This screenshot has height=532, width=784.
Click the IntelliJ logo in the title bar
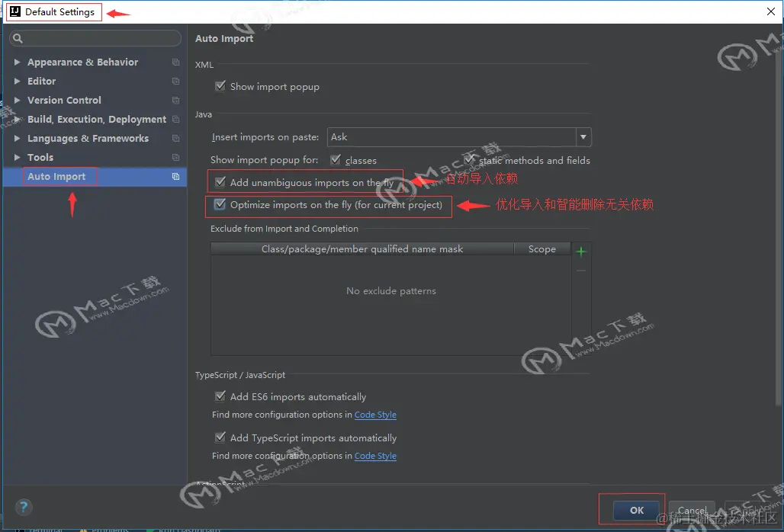click(x=15, y=11)
